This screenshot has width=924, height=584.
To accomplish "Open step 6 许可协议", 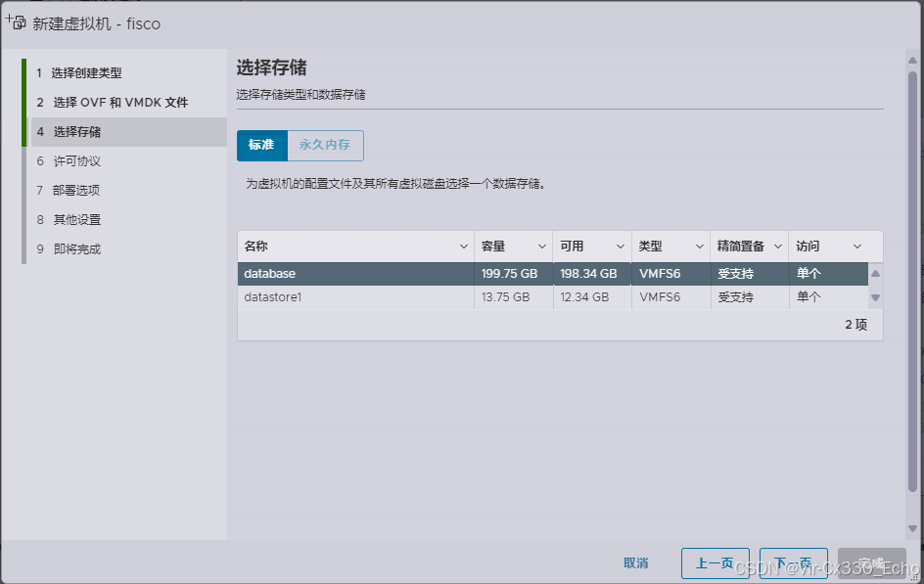I will click(x=69, y=161).
